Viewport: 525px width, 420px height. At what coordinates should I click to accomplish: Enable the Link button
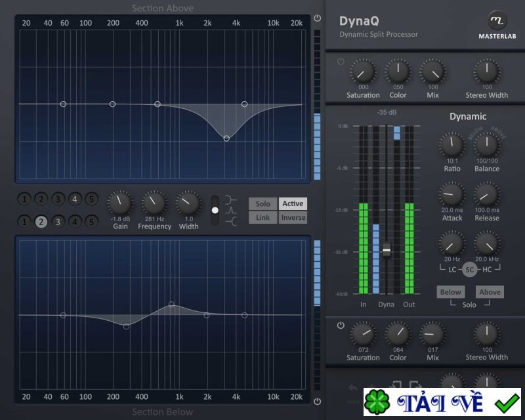[x=262, y=217]
